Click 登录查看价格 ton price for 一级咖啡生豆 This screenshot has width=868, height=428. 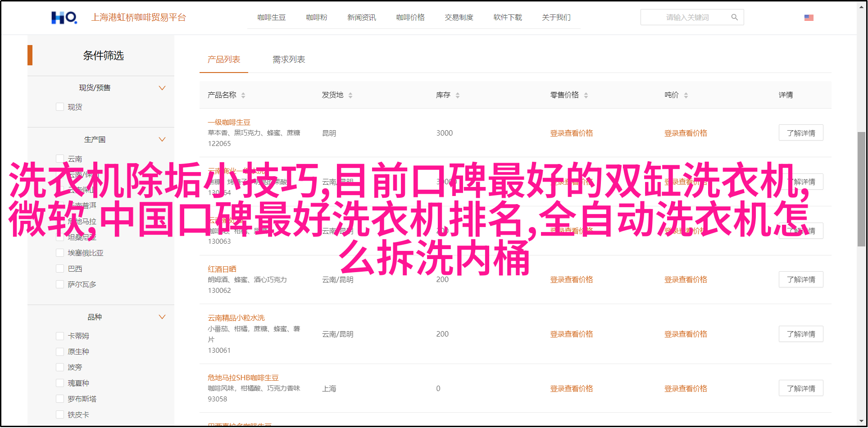pos(686,133)
